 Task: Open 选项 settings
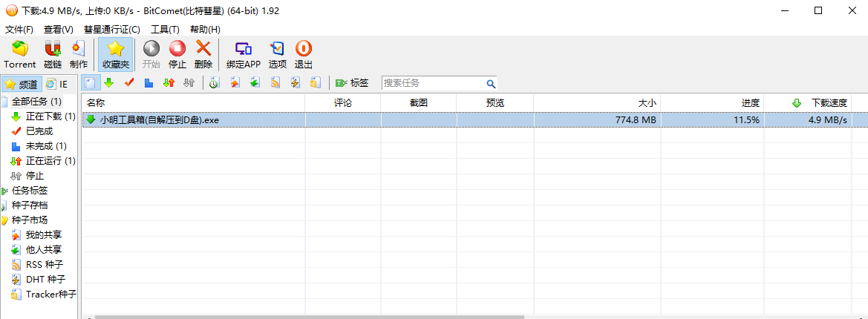point(278,55)
